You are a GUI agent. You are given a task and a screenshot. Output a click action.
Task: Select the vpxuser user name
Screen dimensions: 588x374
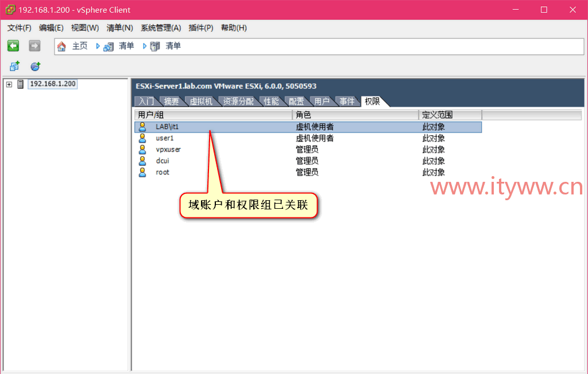tap(168, 150)
